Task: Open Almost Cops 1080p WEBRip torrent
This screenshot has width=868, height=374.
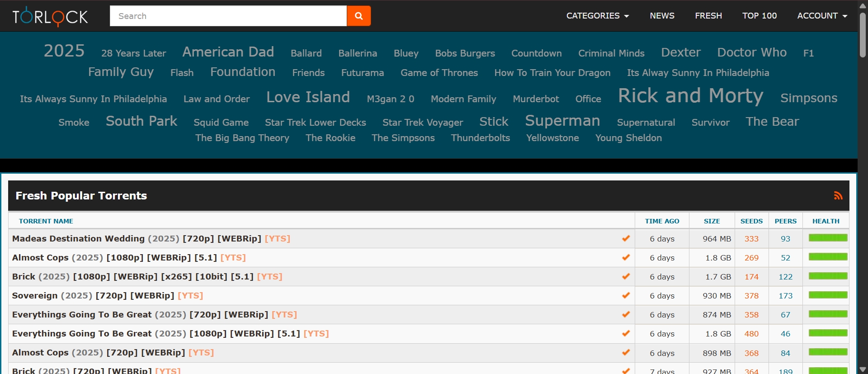Action: (x=129, y=257)
